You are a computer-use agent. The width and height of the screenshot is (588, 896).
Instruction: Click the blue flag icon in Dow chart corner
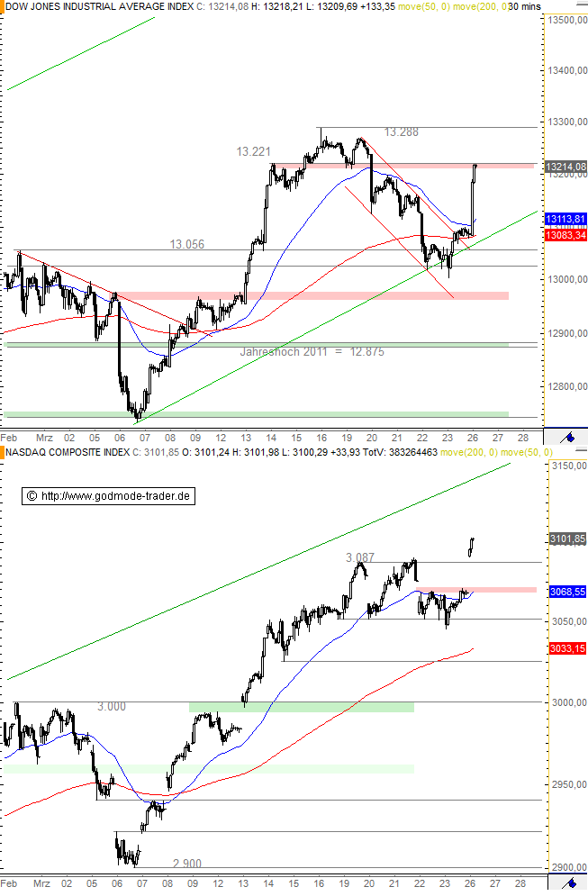[567, 436]
